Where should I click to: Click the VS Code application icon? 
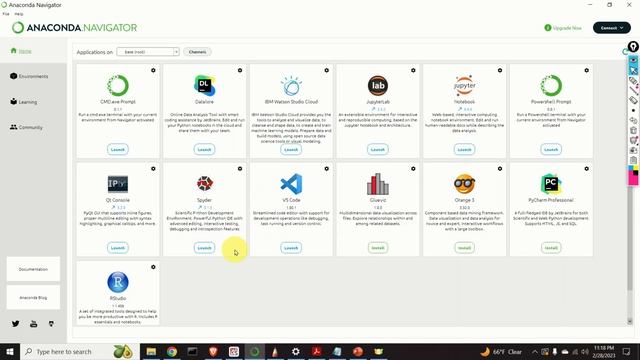coord(291,184)
